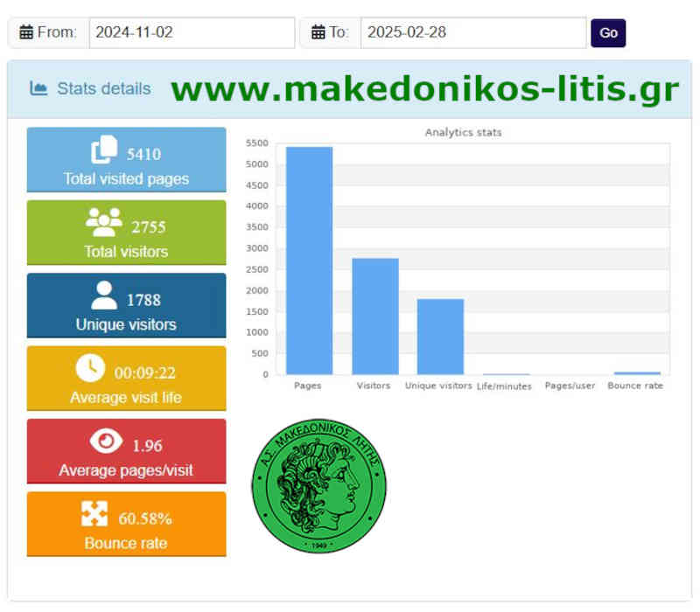Click the Analytics stats chart title
The height and width of the screenshot is (612, 700).
tap(463, 133)
